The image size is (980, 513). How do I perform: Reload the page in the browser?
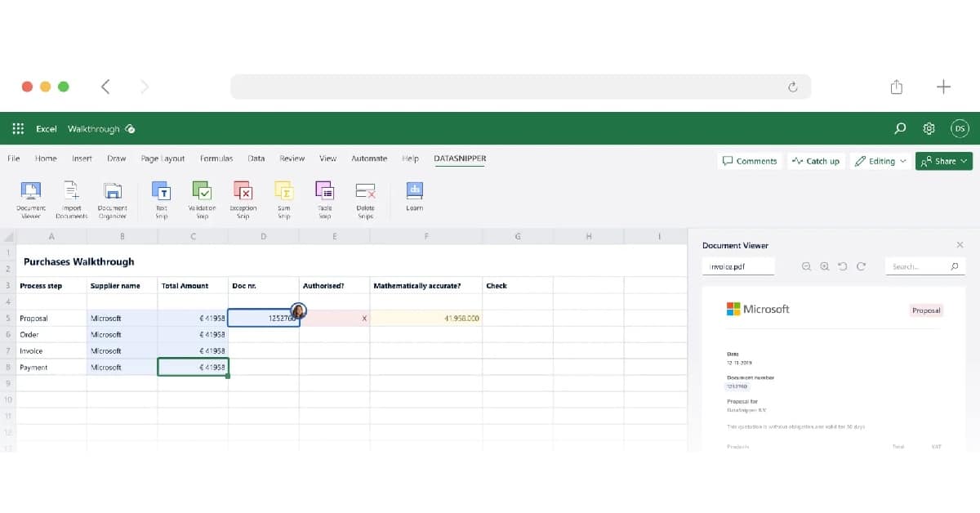[x=792, y=87]
